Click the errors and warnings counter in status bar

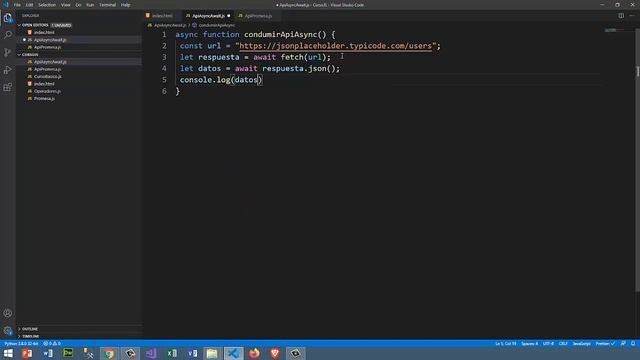pyautogui.click(x=52, y=344)
